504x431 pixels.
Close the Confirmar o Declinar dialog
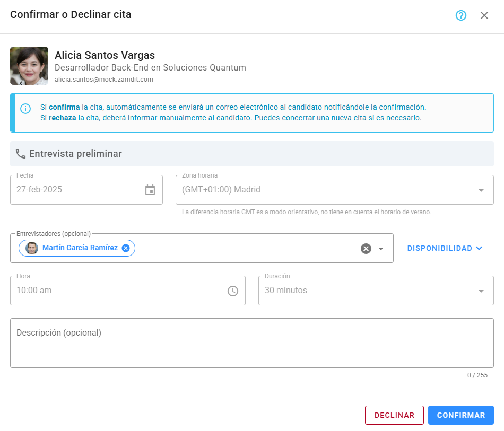(x=484, y=15)
